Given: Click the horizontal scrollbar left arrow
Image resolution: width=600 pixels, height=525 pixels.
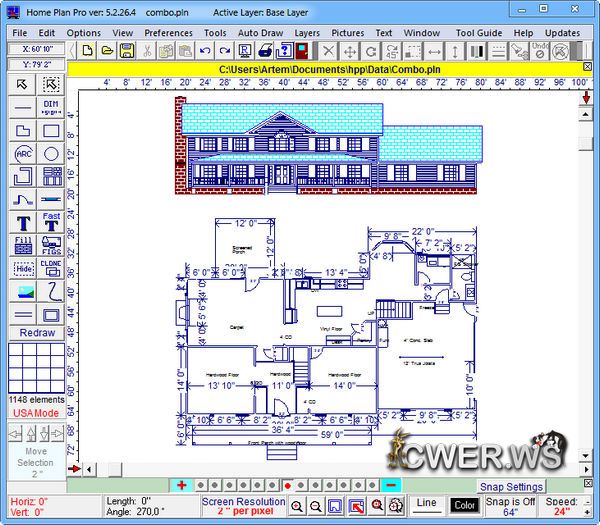Looking at the screenshot, I should coord(89,469).
